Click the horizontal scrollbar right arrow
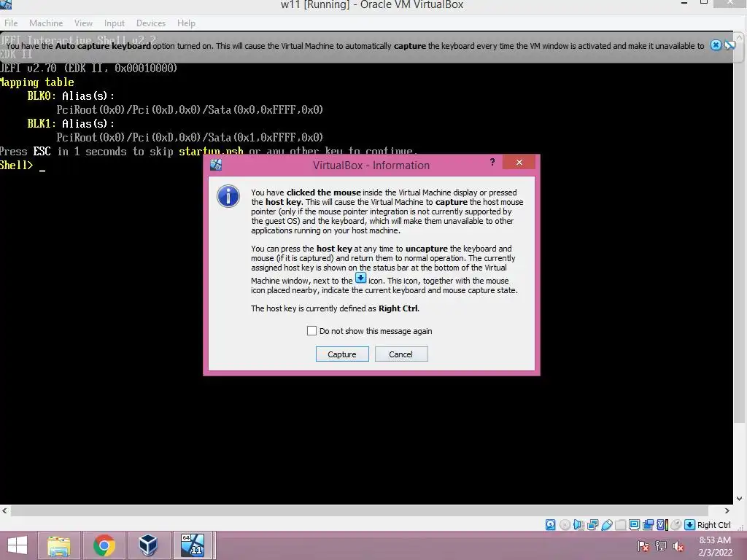The height and width of the screenshot is (560, 747). tap(727, 510)
